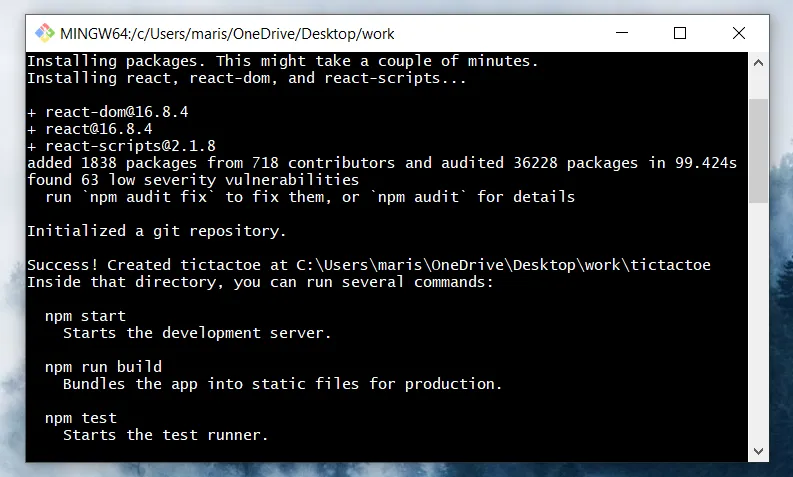The width and height of the screenshot is (793, 477).
Task: Click the 'npm start' command text
Action: click(85, 316)
